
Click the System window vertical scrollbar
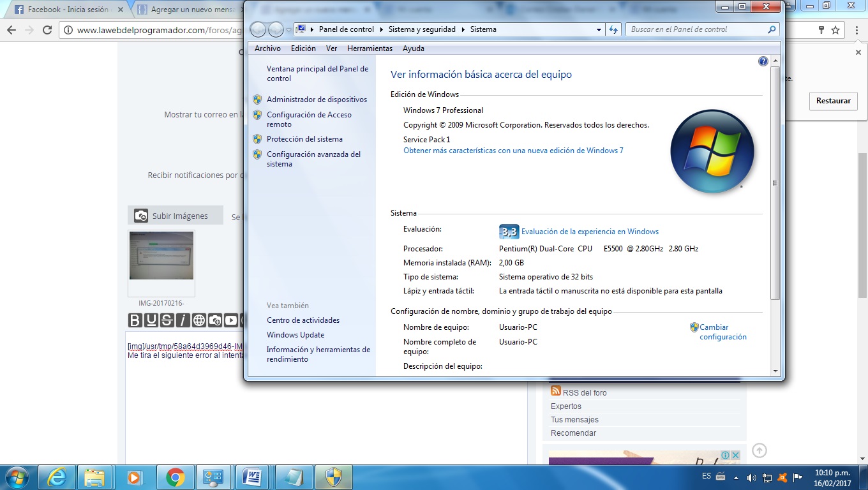coord(775,182)
